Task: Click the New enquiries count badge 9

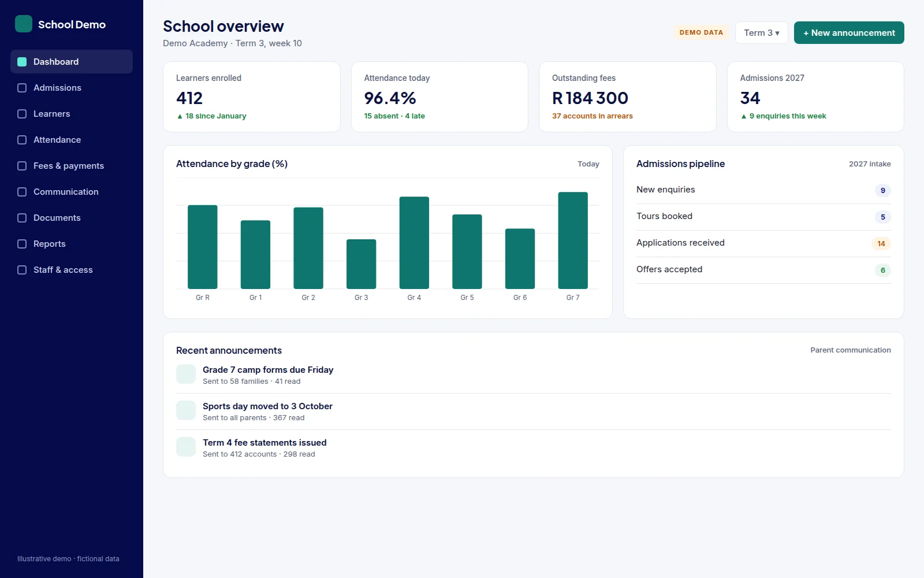Action: tap(882, 191)
